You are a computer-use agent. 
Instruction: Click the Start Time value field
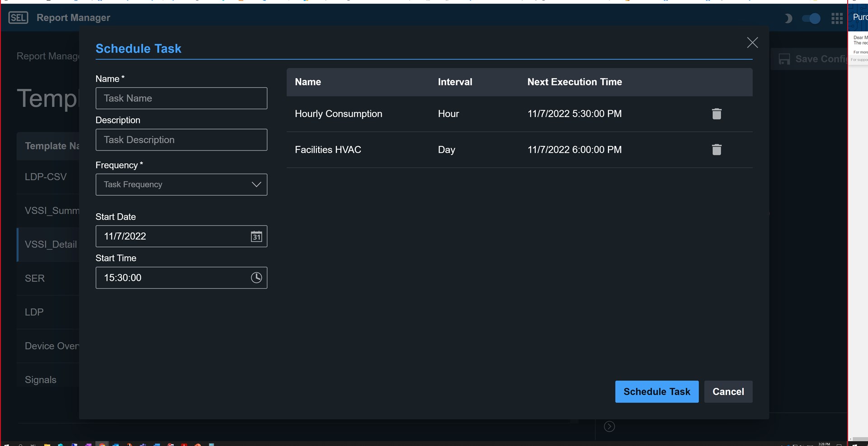click(172, 277)
